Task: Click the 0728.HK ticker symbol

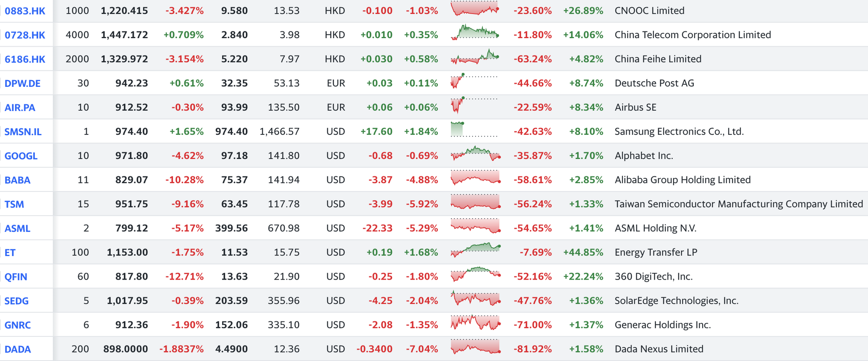Action: point(25,35)
